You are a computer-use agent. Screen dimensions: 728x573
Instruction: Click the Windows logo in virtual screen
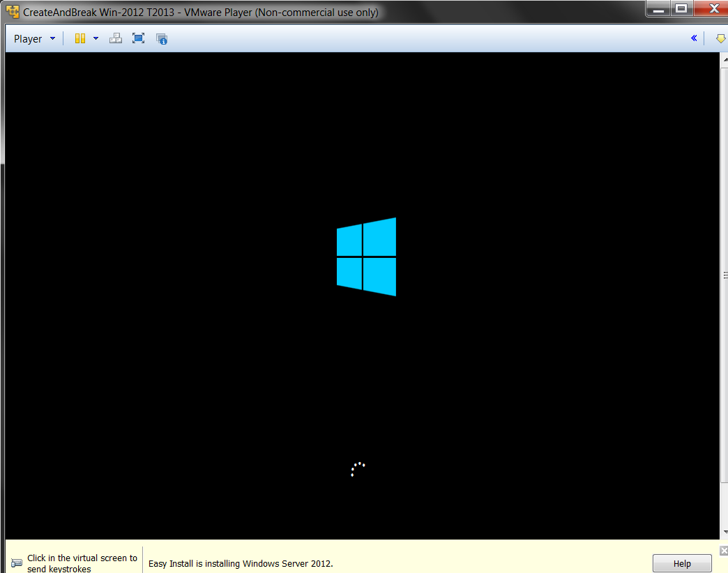(366, 257)
